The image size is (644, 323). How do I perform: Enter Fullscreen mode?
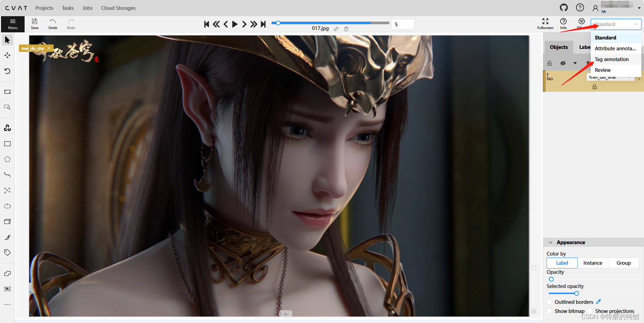[545, 24]
